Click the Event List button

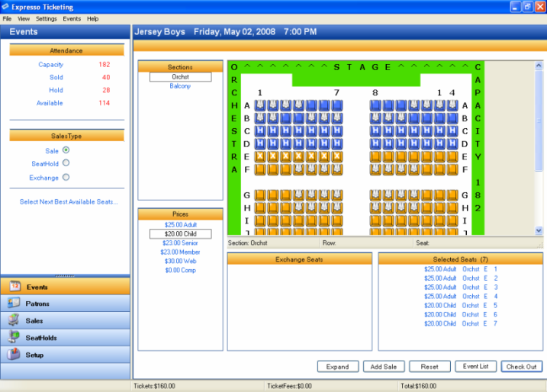click(475, 367)
